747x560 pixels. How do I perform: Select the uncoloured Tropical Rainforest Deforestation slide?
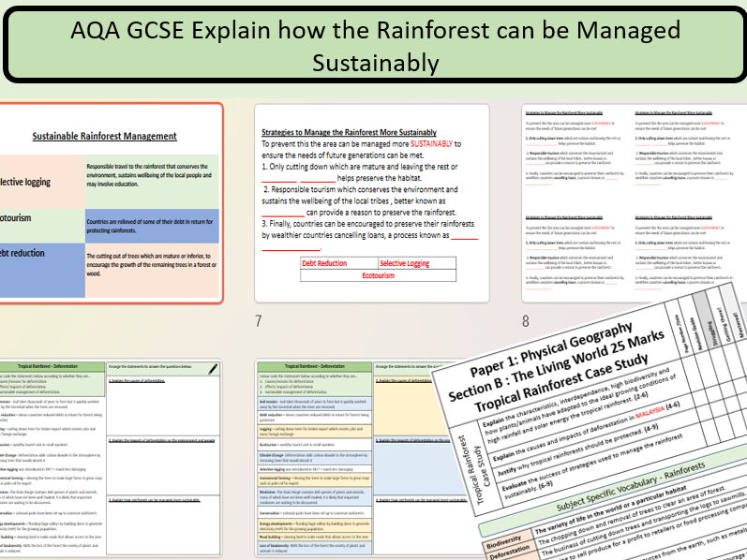(x=111, y=458)
